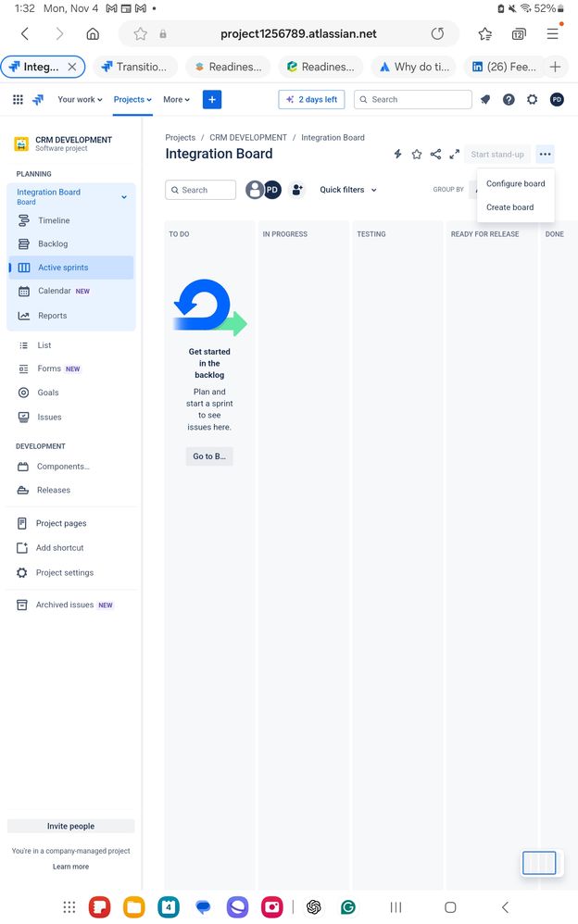578x924 pixels.
Task: Open Jira settings gear icon
Action: 532,100
